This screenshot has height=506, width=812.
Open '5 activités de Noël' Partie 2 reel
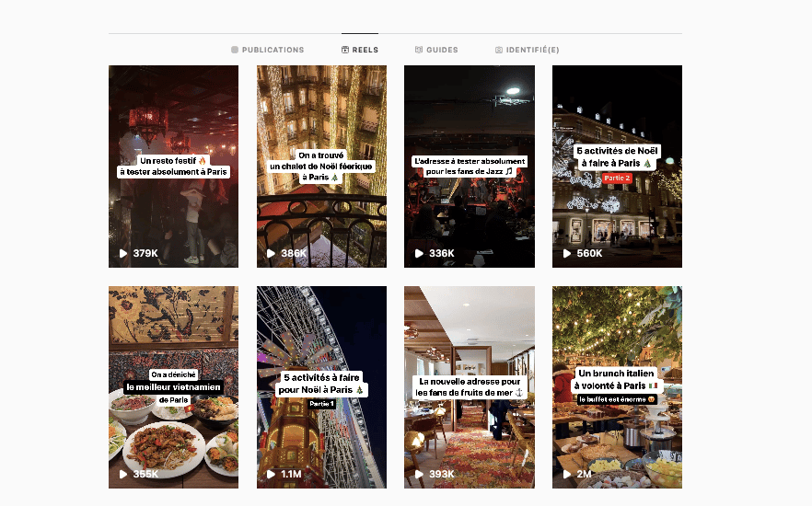tap(617, 167)
